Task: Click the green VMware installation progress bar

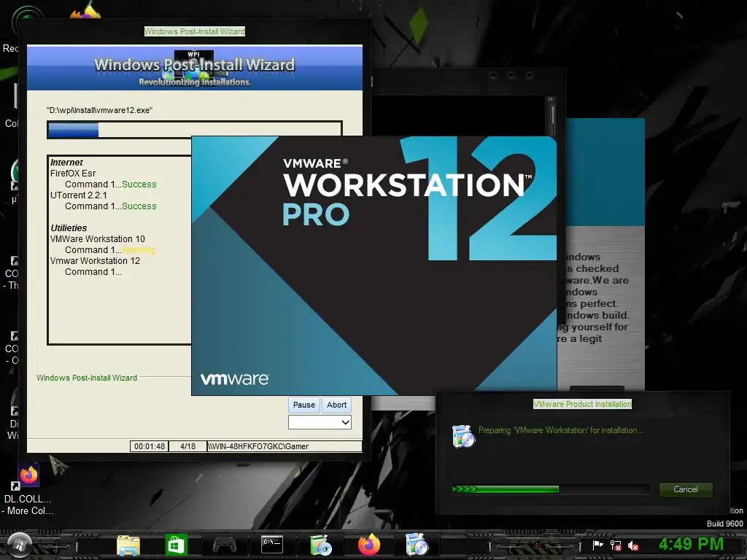Action: click(551, 489)
